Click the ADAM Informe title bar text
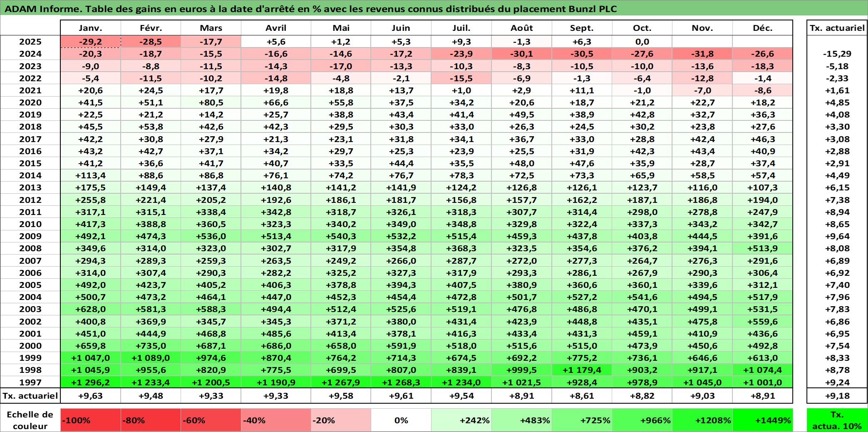Screen dimensions: 868x432 click(x=311, y=9)
